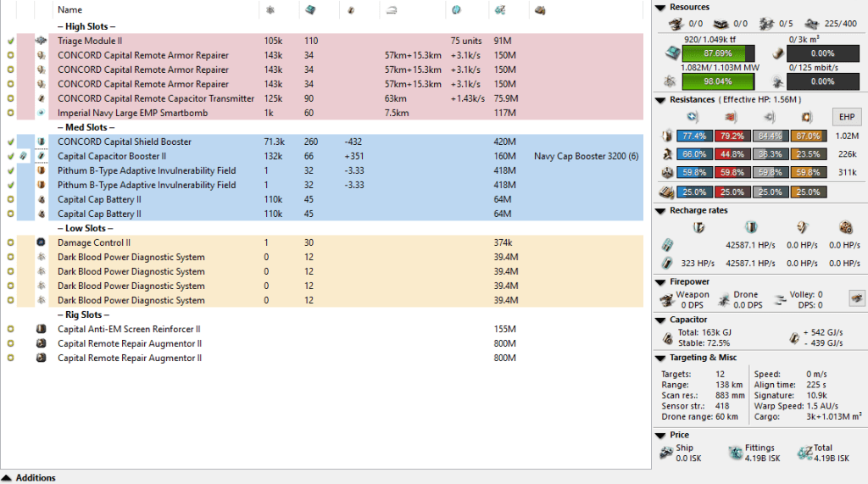868x484 pixels.
Task: Collapse the Firepower panel
Action: (x=660, y=282)
